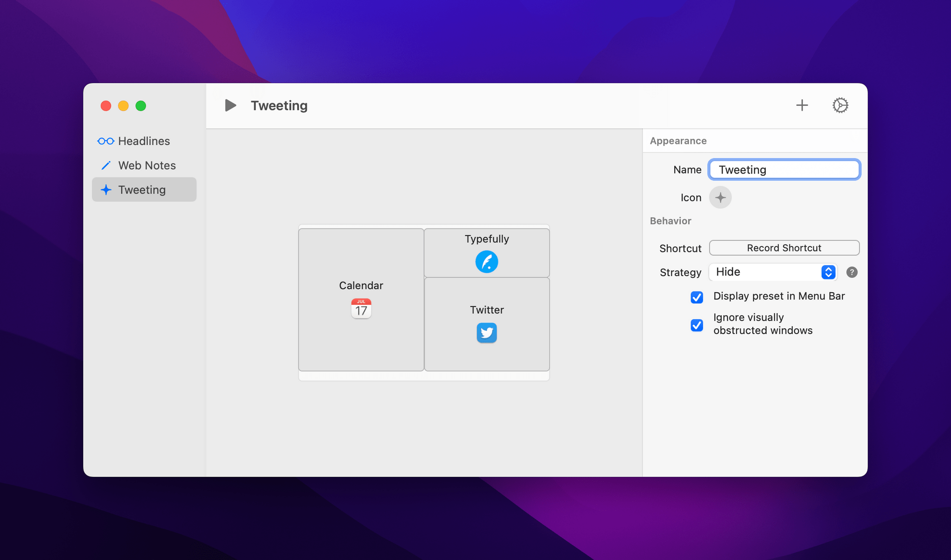Toggle Display preset in Menu Bar checkbox
Image resolution: width=951 pixels, height=560 pixels.
697,297
